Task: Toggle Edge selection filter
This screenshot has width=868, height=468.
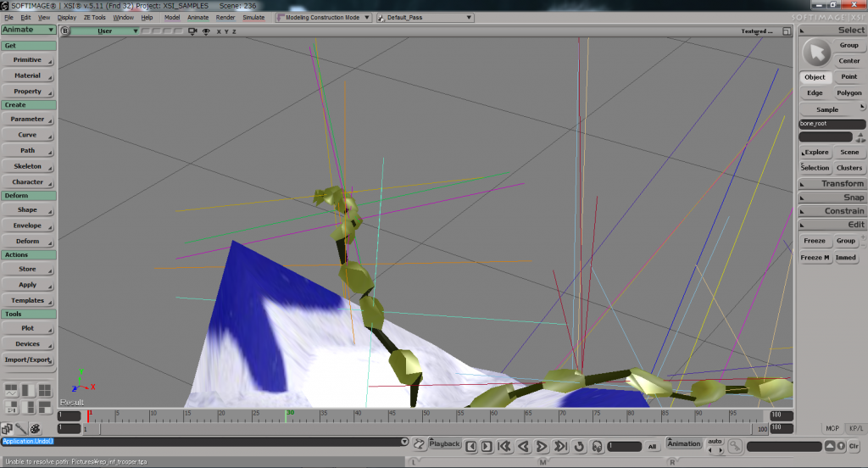Action: (815, 93)
